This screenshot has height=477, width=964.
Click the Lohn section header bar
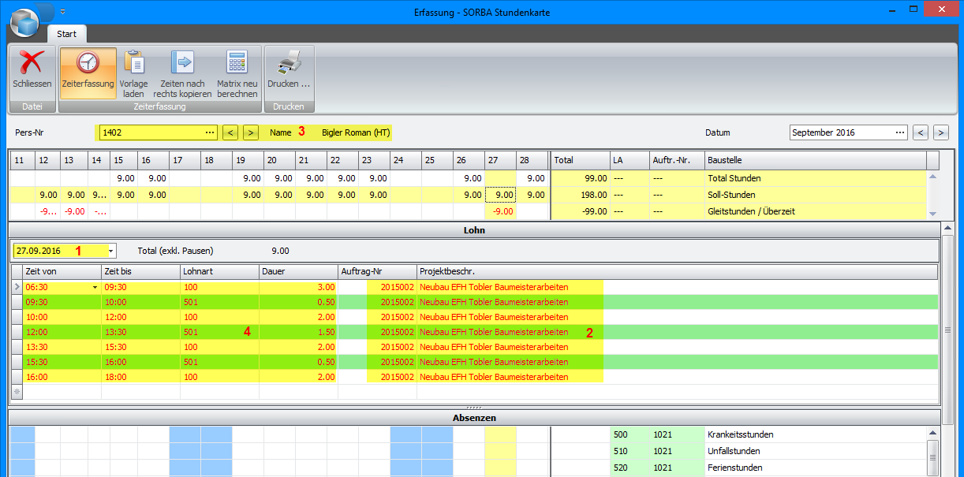pyautogui.click(x=474, y=229)
